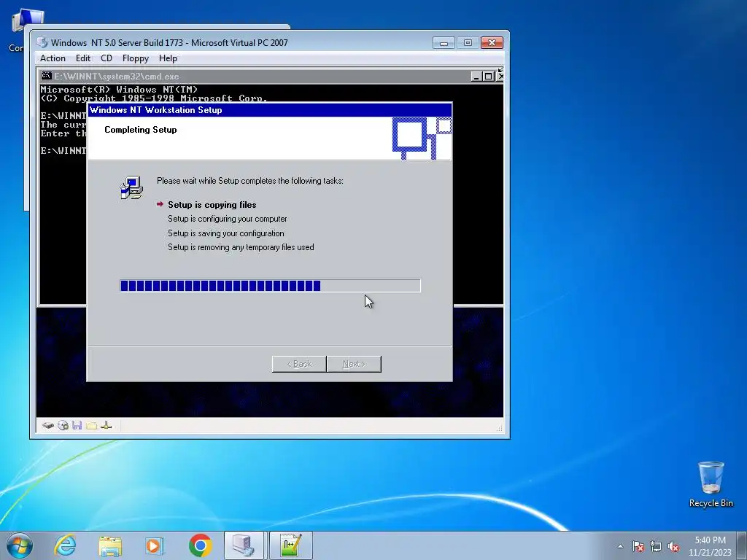Screen dimensions: 747x560
Task: Open the Action menu in Virtual PC
Action: coord(53,58)
